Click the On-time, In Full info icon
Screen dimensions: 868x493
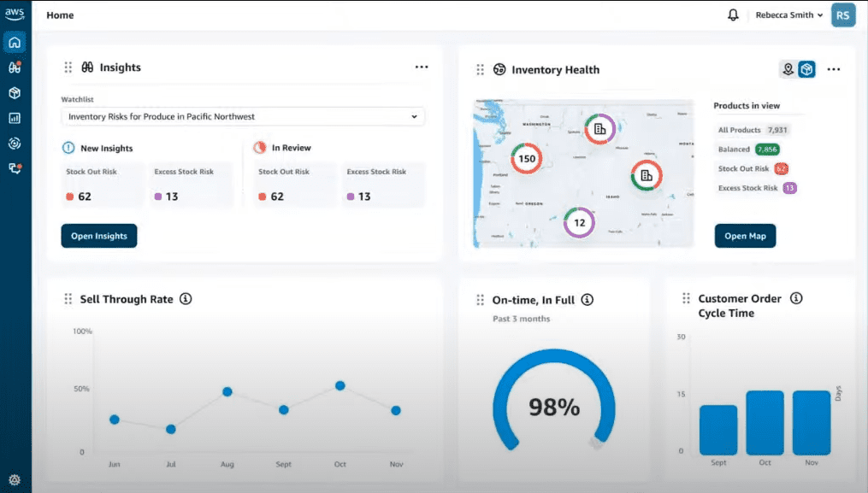[x=587, y=300]
